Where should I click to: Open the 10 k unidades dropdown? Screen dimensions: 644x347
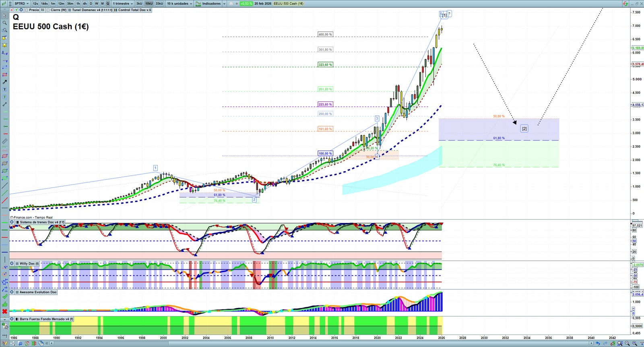tap(180, 4)
